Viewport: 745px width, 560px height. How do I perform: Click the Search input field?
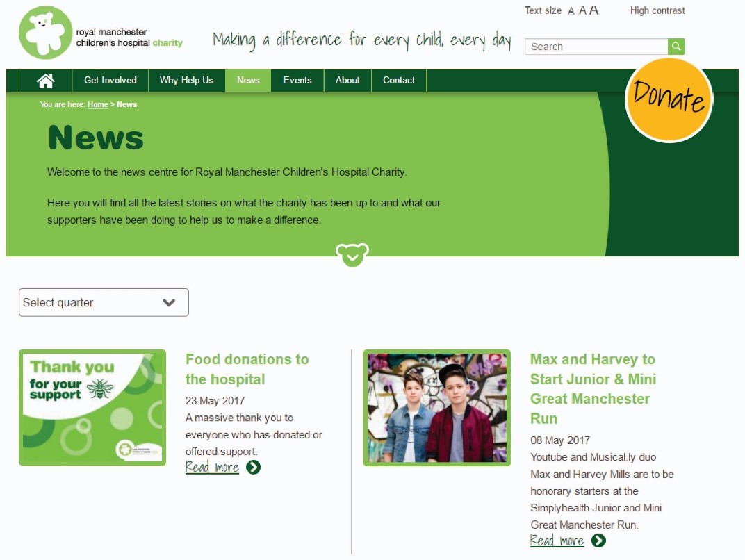coord(596,47)
